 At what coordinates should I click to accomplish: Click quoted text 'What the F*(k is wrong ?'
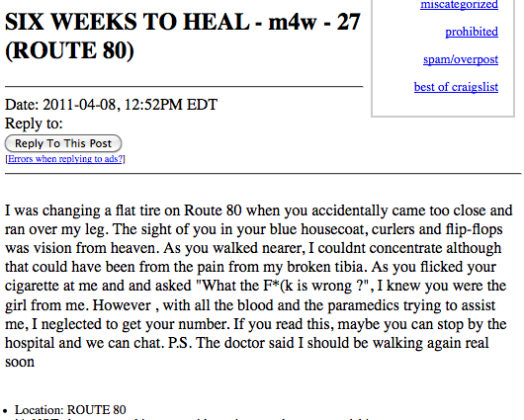[283, 287]
